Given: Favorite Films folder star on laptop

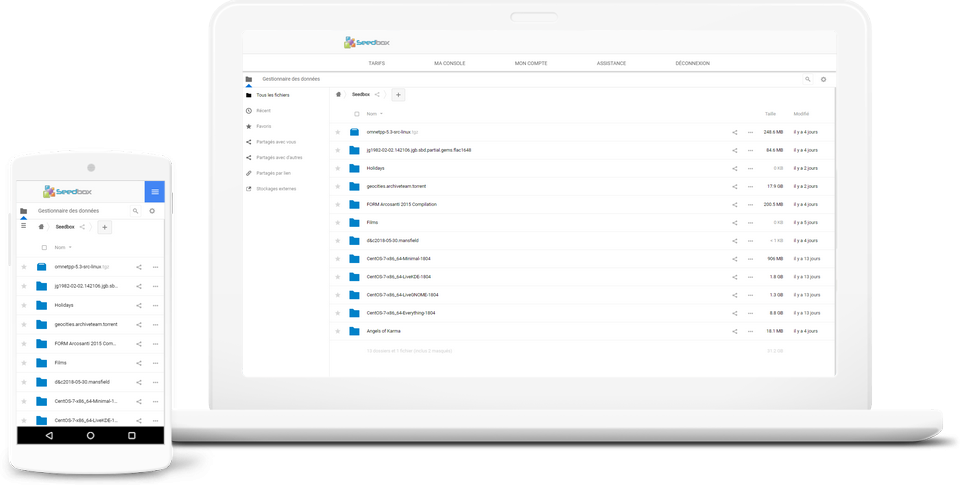Looking at the screenshot, I should click(x=337, y=223).
